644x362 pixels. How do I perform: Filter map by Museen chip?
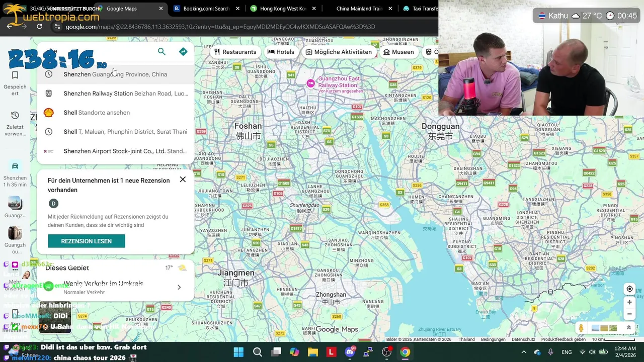tap(398, 52)
